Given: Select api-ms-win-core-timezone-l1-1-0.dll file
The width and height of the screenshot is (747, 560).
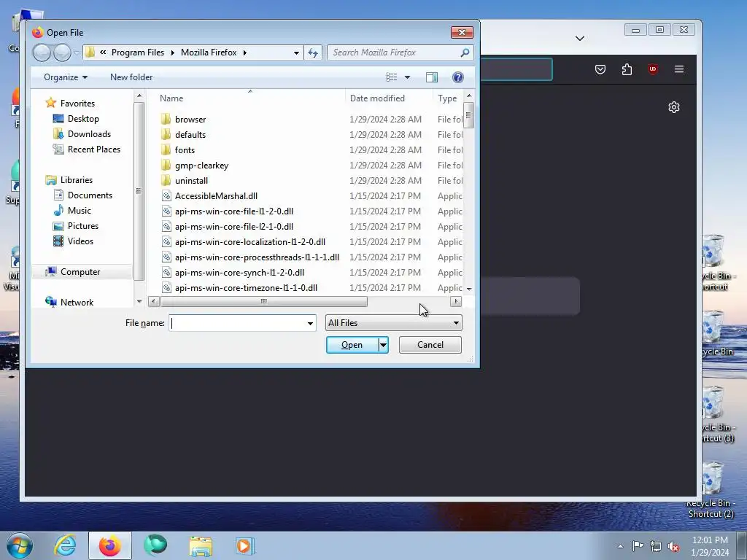Looking at the screenshot, I should (x=246, y=287).
